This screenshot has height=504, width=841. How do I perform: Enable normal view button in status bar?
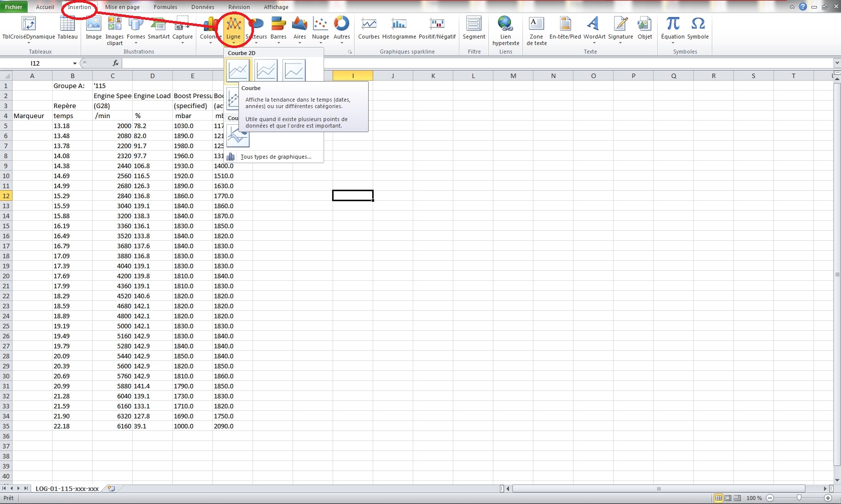[718, 498]
